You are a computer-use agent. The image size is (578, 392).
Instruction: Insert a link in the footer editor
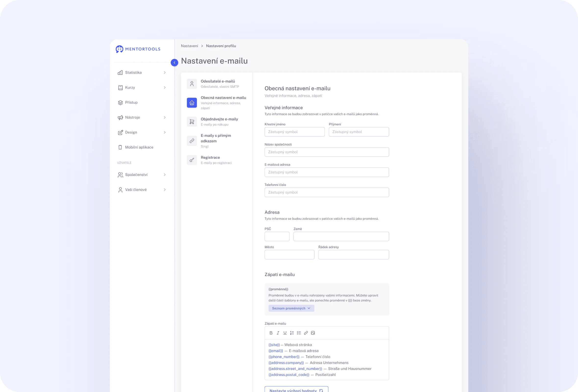[306, 333]
